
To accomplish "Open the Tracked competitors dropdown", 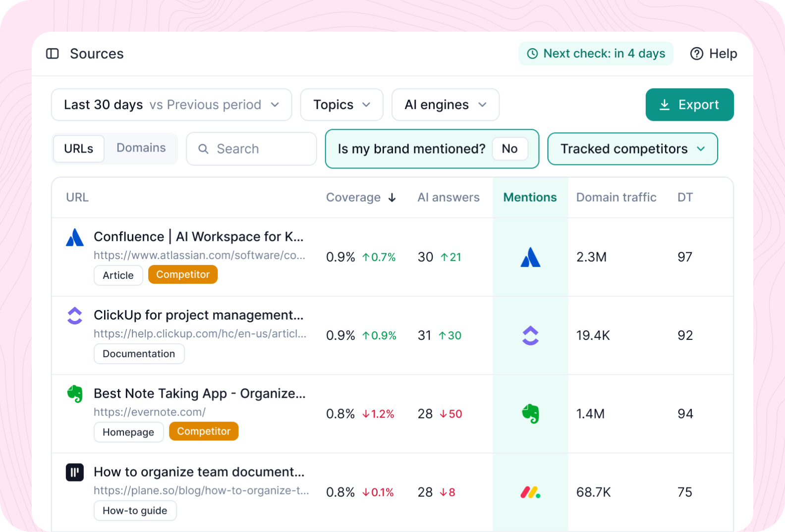I will pos(633,149).
